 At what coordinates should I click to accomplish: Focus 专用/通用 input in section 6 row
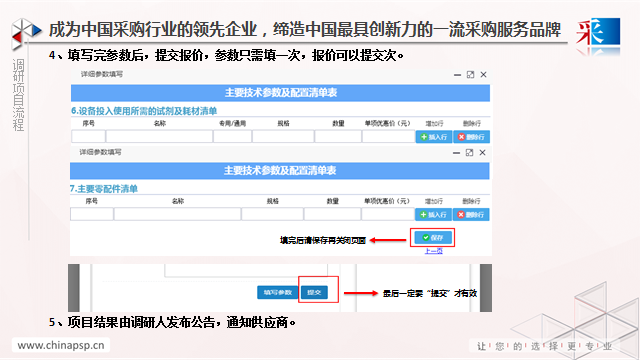click(232, 136)
